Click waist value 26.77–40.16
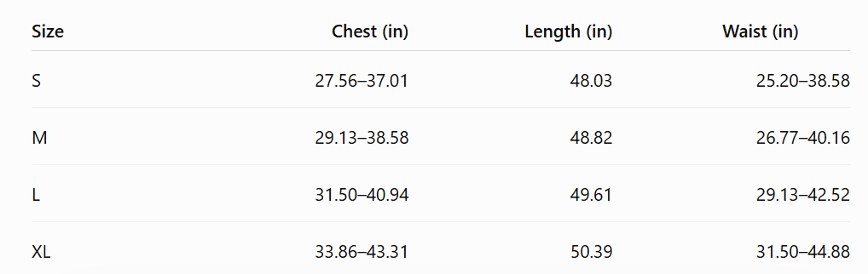 coord(803,138)
